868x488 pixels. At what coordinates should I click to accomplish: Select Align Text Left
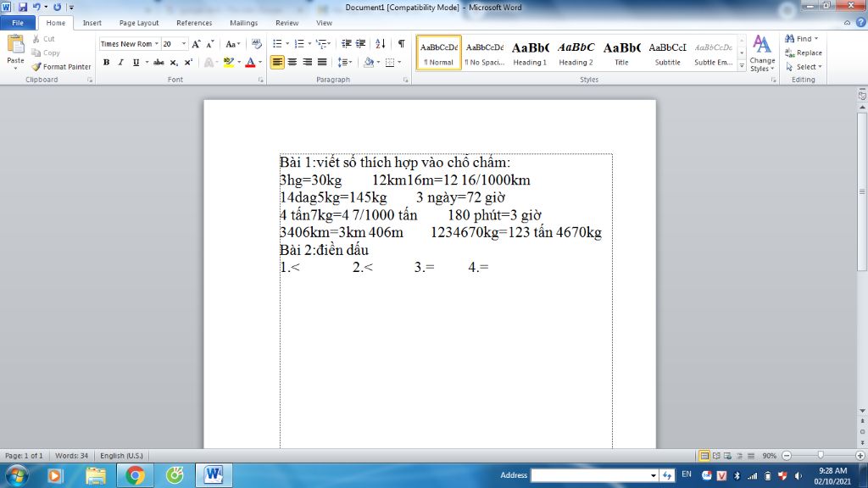tap(277, 62)
